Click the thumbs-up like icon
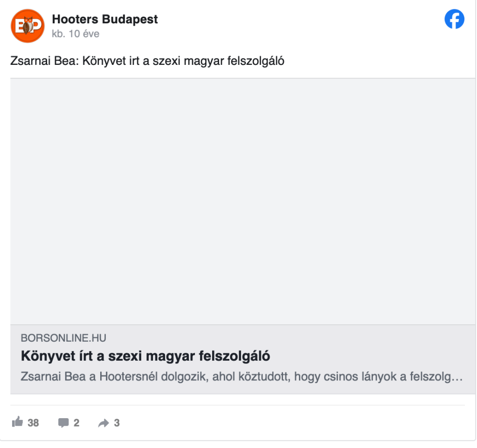 pos(17,422)
